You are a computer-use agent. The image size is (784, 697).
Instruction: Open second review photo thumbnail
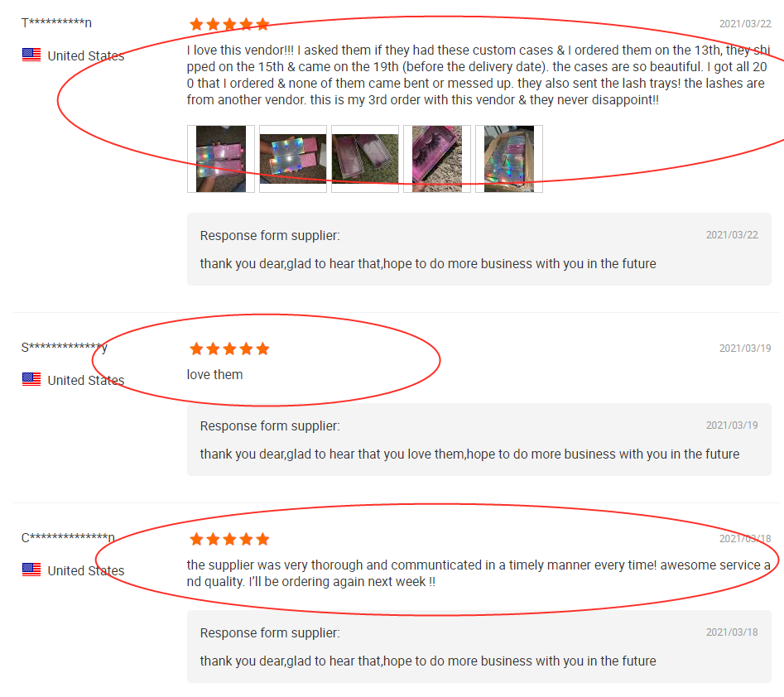[x=293, y=159]
